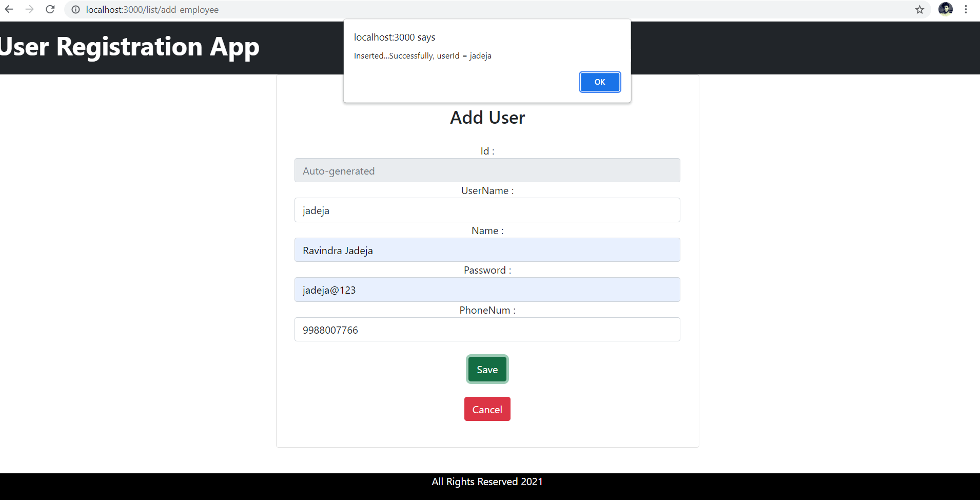Reload the page with refresh icon

[x=50, y=9]
